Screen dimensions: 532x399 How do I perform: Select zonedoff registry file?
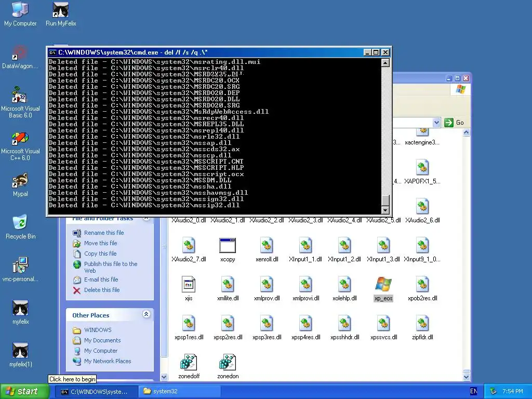point(189,367)
